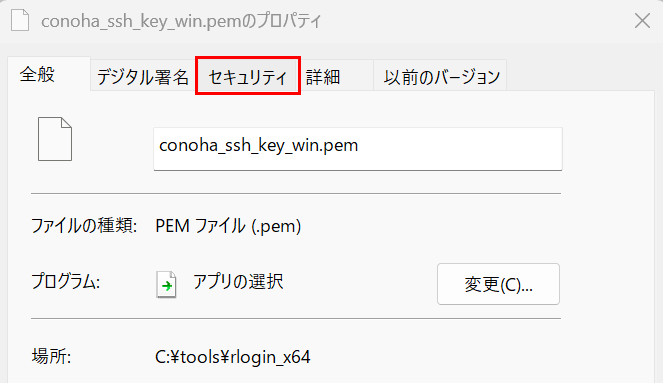Click the document icon in the title bar

click(20, 20)
